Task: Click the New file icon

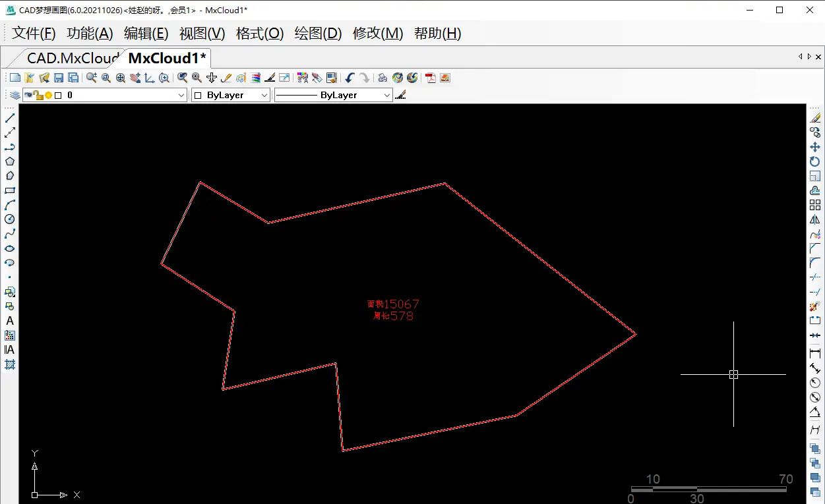Action: tap(15, 78)
